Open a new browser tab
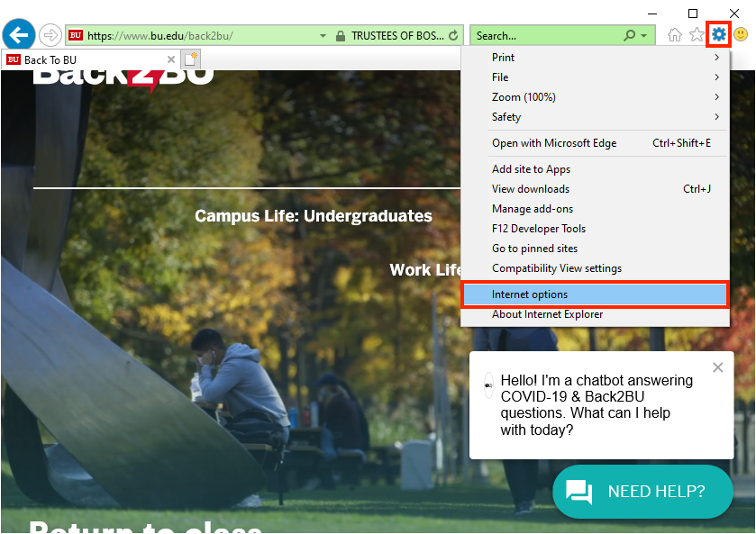Screen dimensions: 756x534 [190, 58]
